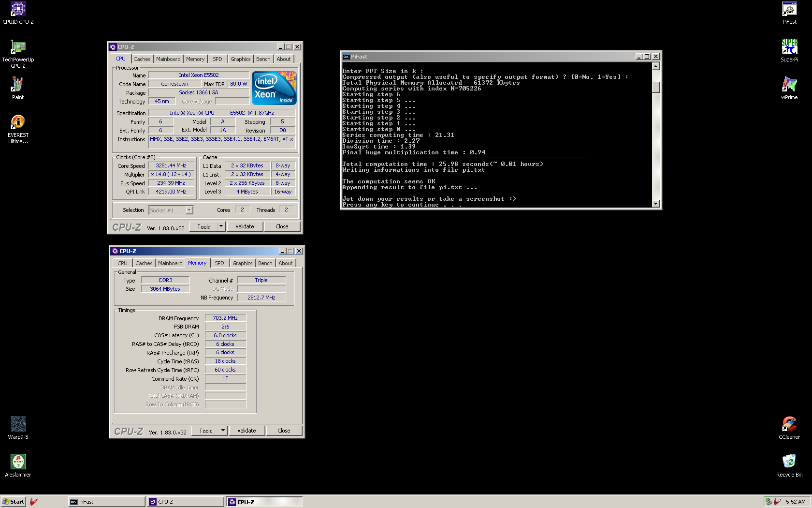Expand Tools dropdown arrow in top CPU-Z
Viewport: 812px width, 508px height.
pyautogui.click(x=221, y=226)
